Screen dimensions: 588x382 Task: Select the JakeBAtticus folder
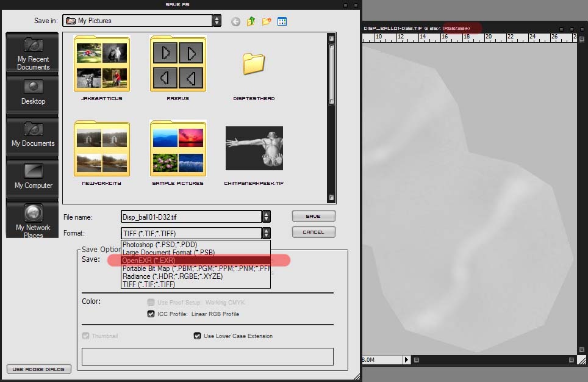click(102, 68)
